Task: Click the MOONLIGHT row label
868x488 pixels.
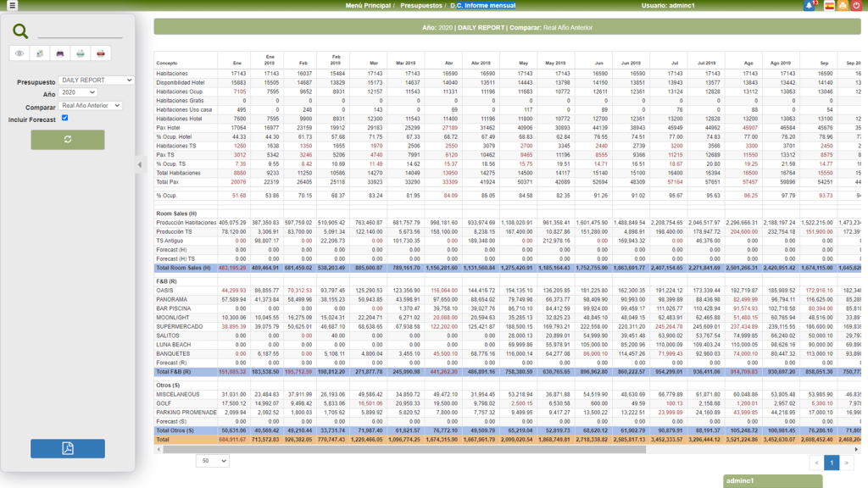Action: [172, 318]
